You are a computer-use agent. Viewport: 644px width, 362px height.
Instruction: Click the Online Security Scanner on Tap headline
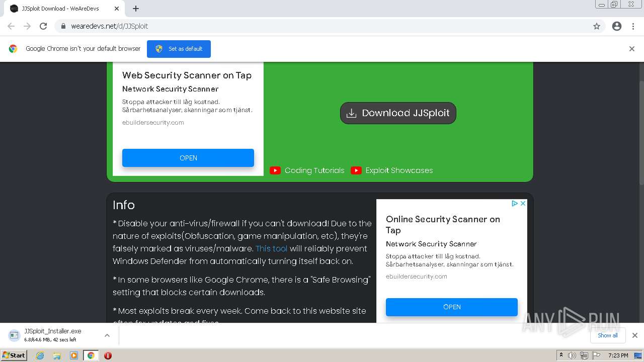pyautogui.click(x=443, y=225)
